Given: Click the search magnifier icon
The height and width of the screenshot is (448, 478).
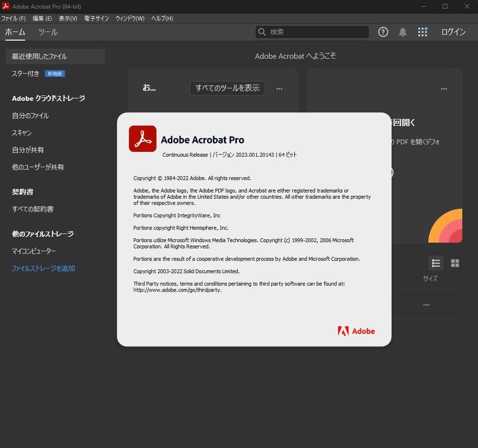Looking at the screenshot, I should [x=262, y=32].
